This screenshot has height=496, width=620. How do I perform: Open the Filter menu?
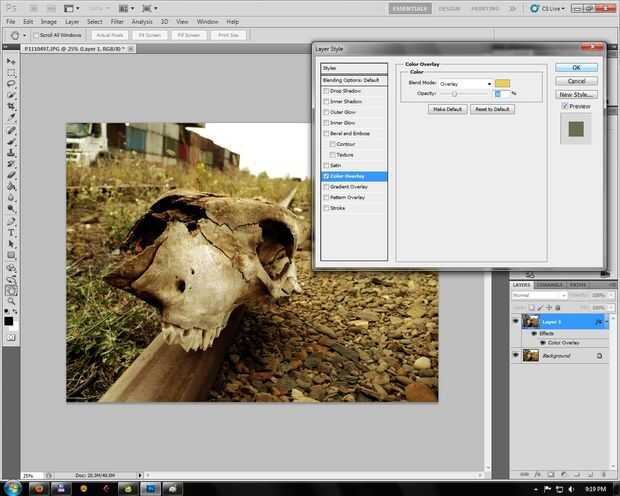[118, 21]
